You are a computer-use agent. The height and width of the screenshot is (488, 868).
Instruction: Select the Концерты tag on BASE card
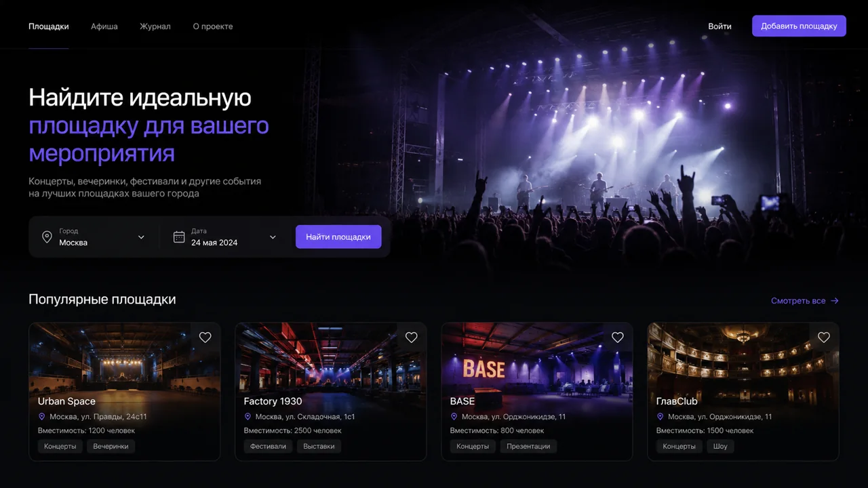[473, 447]
